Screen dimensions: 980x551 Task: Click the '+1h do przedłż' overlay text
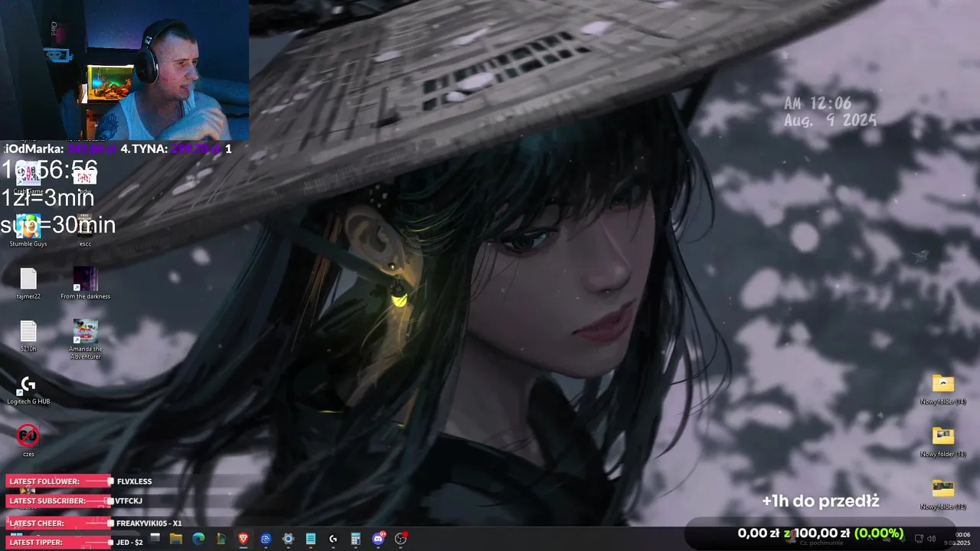click(x=820, y=501)
